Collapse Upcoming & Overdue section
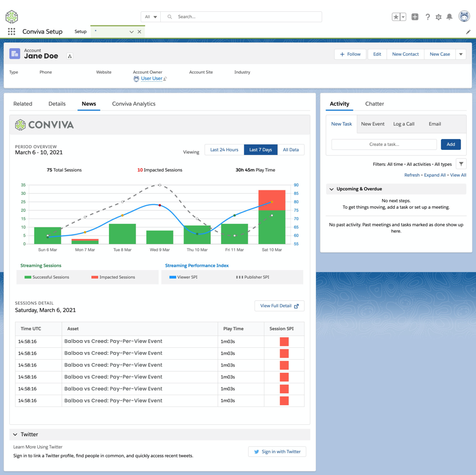Image resolution: width=476 pixels, height=475 pixels. pyautogui.click(x=331, y=189)
